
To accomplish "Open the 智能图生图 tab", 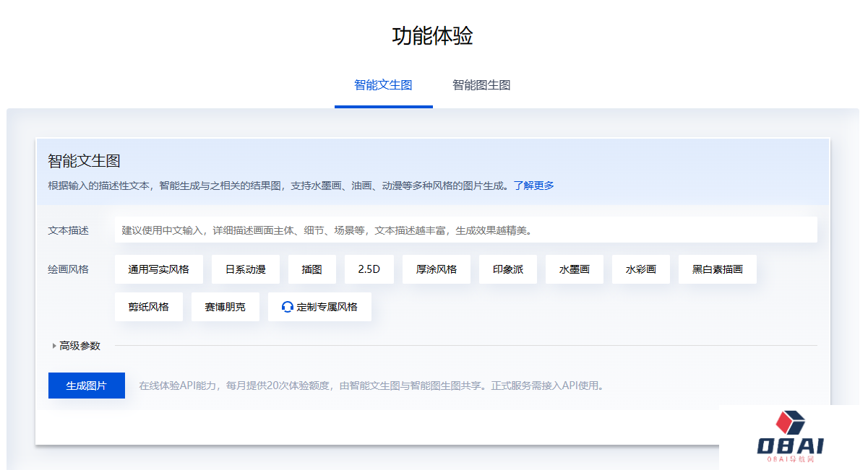I will (x=481, y=85).
